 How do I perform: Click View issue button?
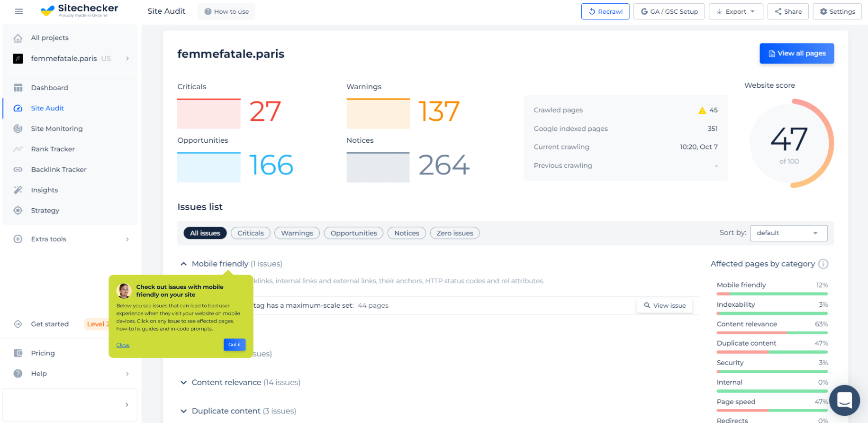point(665,305)
